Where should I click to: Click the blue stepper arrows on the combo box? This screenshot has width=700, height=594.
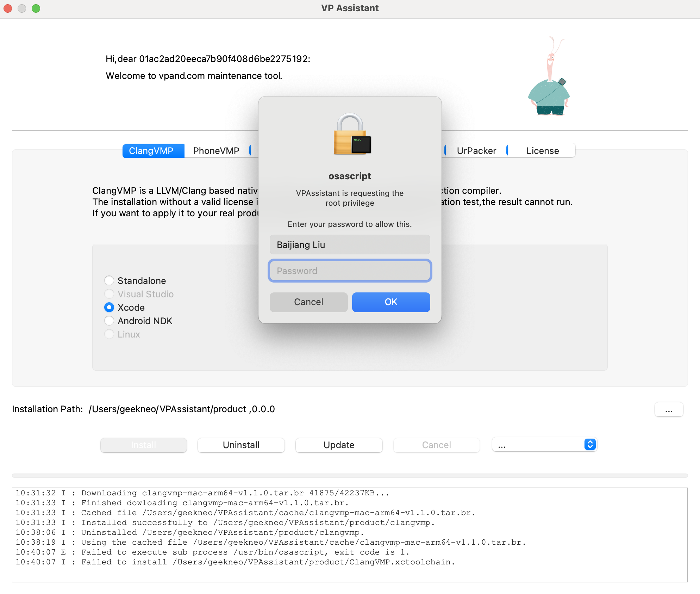click(x=590, y=445)
